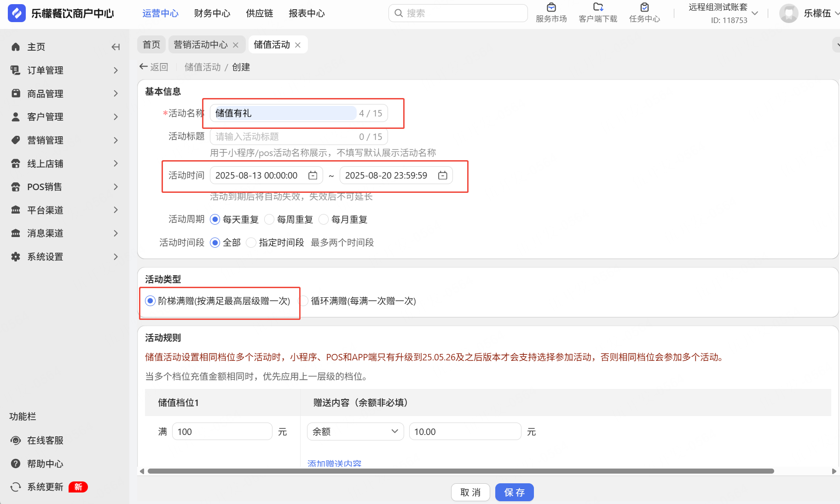Click scrollbar left arrow
Screen dimensions: 840x504
pos(142,471)
